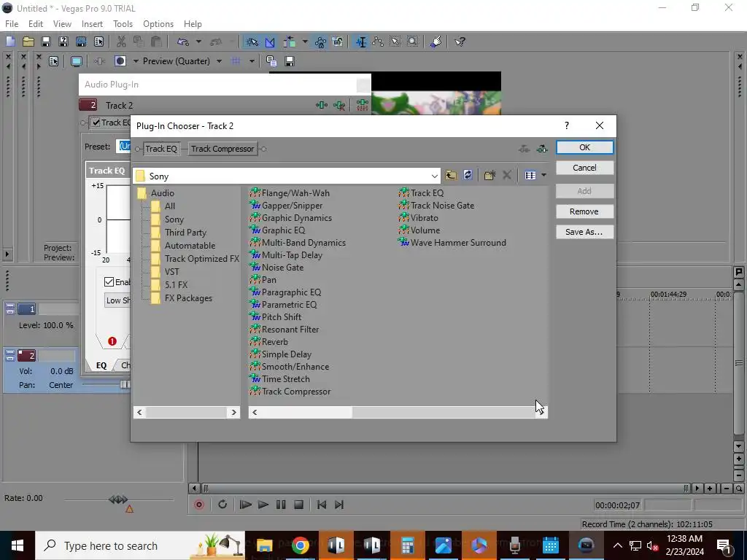Click the Save As... button

[x=584, y=232]
